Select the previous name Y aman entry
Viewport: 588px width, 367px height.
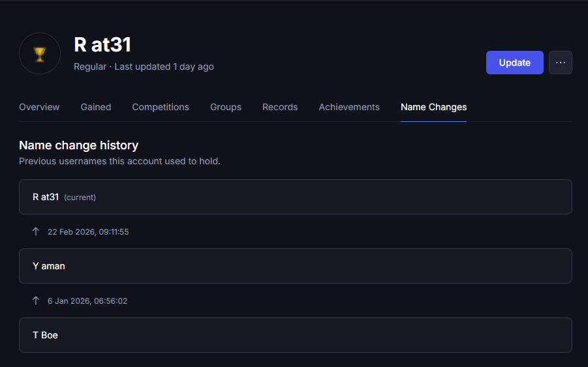(x=295, y=266)
